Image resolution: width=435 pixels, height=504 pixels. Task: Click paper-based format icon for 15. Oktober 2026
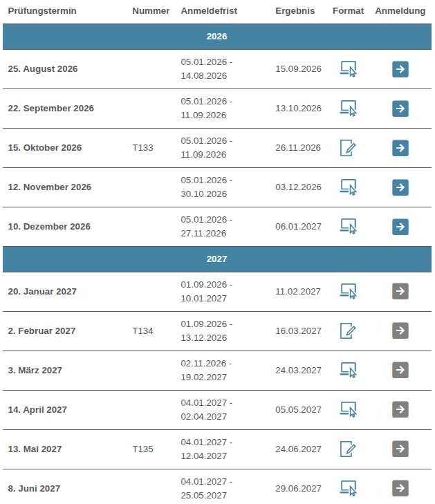click(x=348, y=148)
